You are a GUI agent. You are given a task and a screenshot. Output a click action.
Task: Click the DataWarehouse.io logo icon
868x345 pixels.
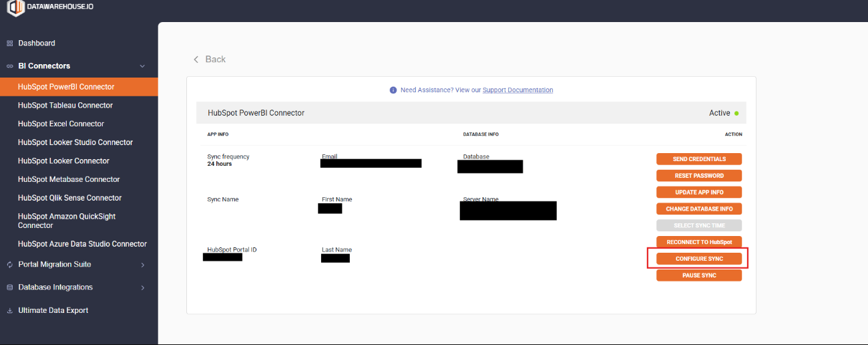tap(16, 7)
